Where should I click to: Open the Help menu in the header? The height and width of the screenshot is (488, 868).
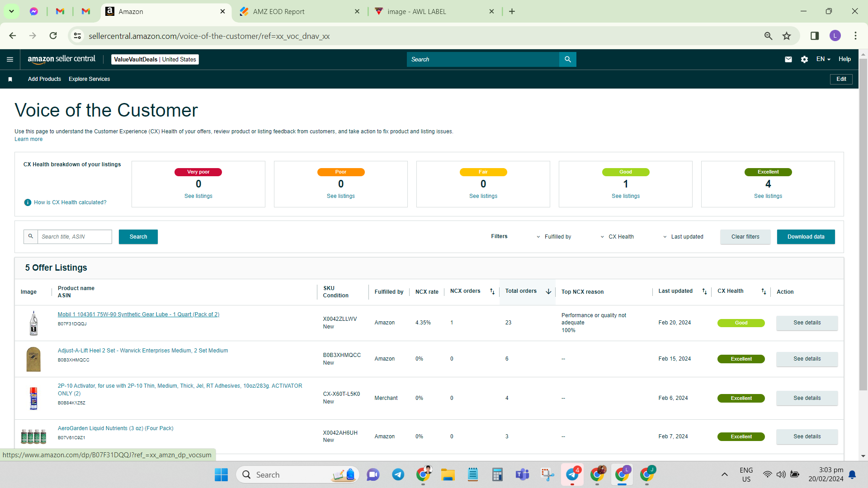point(844,59)
